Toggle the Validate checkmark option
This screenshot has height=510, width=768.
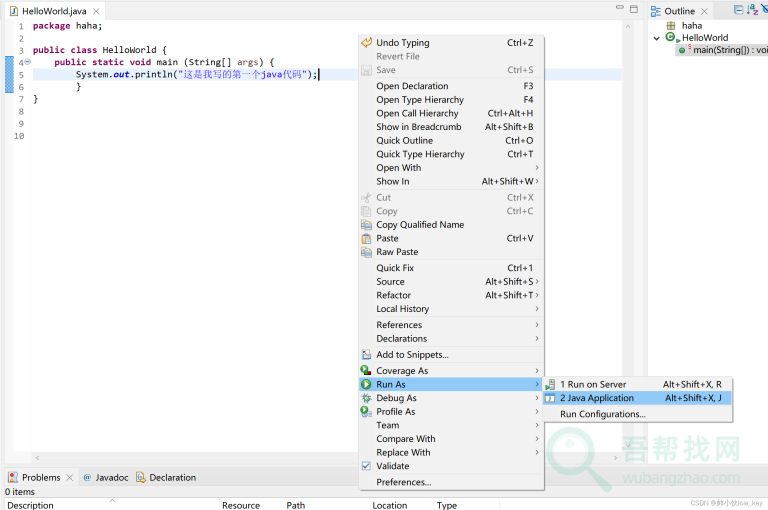366,466
